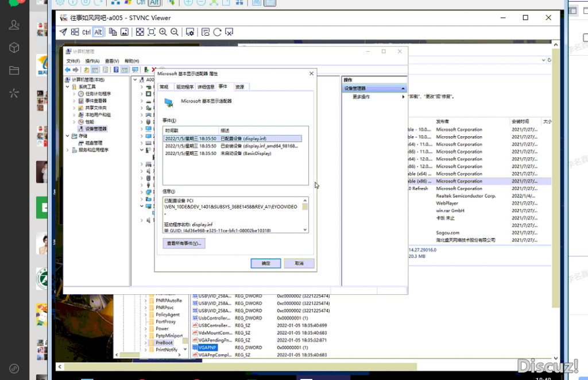588x380 pixels.
Task: Click the session info icon in STVNC toolbar
Action: click(x=206, y=32)
